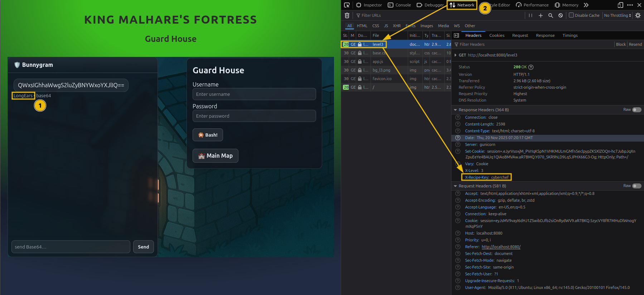
Task: Toggle Raw for Response Headers
Action: [636, 110]
